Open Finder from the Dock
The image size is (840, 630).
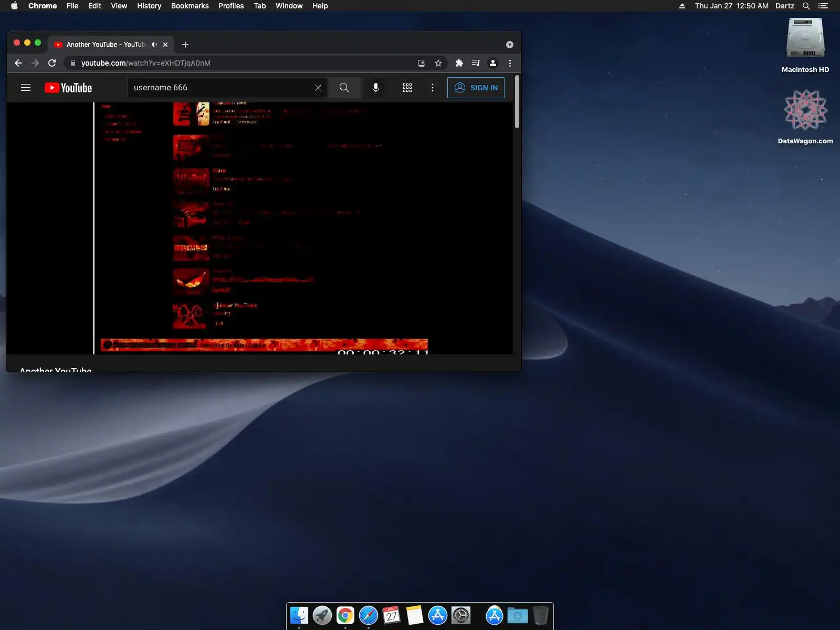pos(299,615)
